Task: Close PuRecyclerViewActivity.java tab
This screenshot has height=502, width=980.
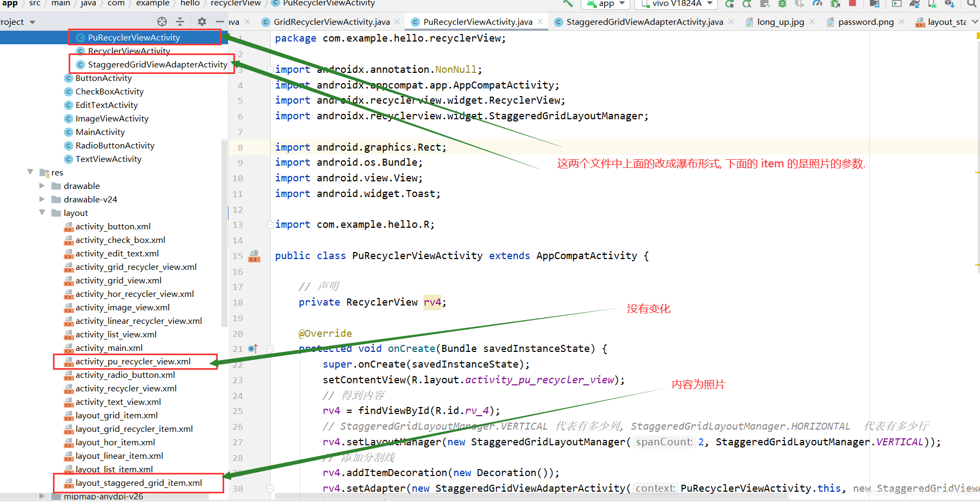Action: (x=540, y=22)
